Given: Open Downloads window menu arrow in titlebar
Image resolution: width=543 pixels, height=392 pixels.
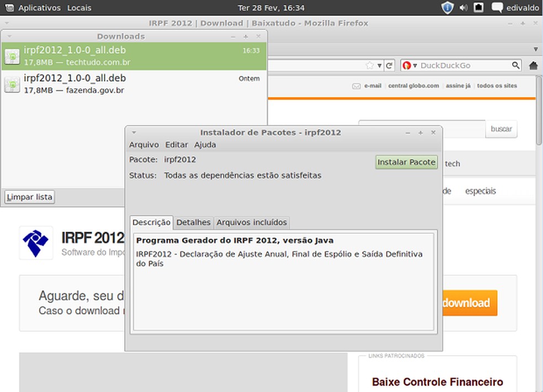Looking at the screenshot, I should pos(9,36).
